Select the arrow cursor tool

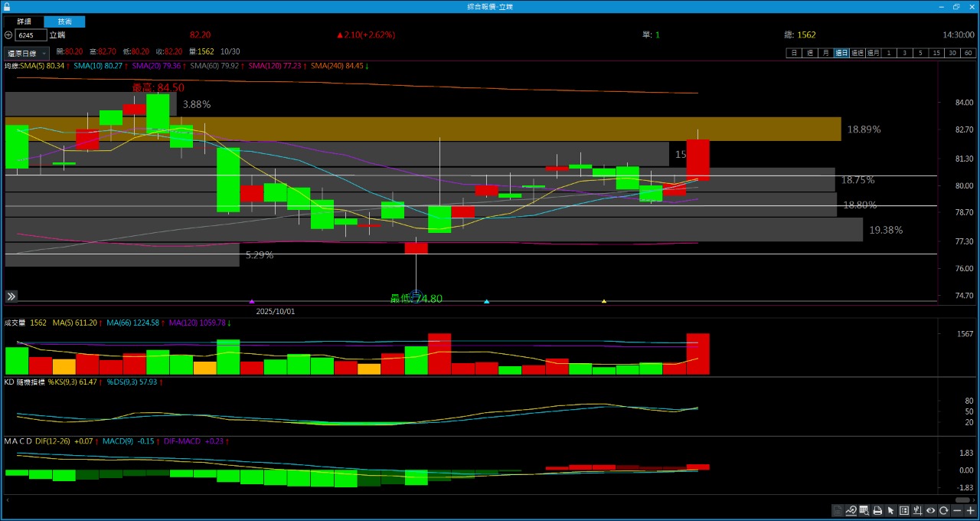tap(890, 510)
